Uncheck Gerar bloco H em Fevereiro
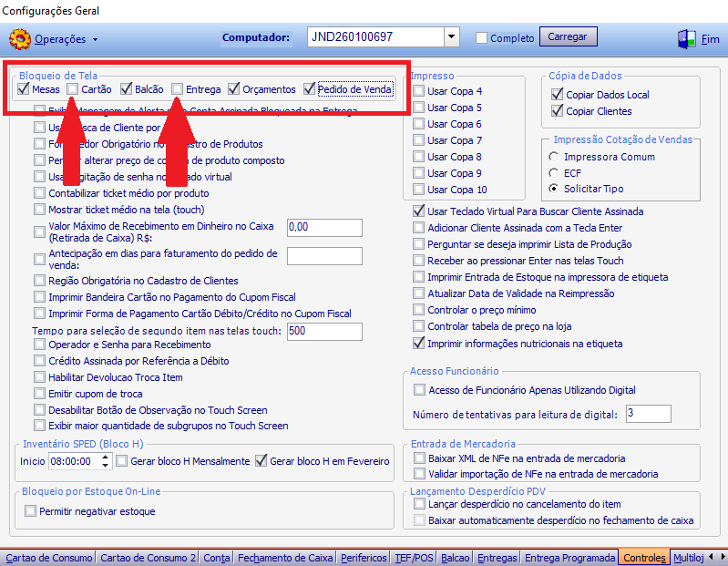Viewport: 728px width, 566px height. tap(261, 461)
